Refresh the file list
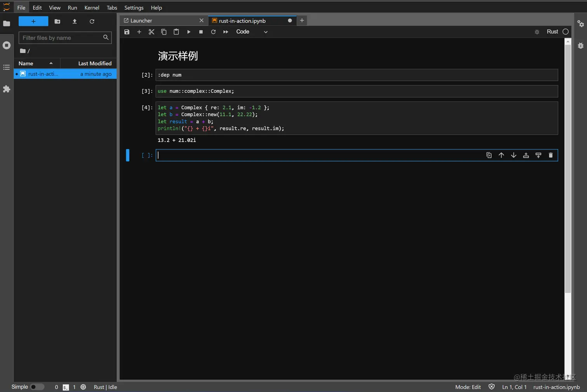 (92, 21)
